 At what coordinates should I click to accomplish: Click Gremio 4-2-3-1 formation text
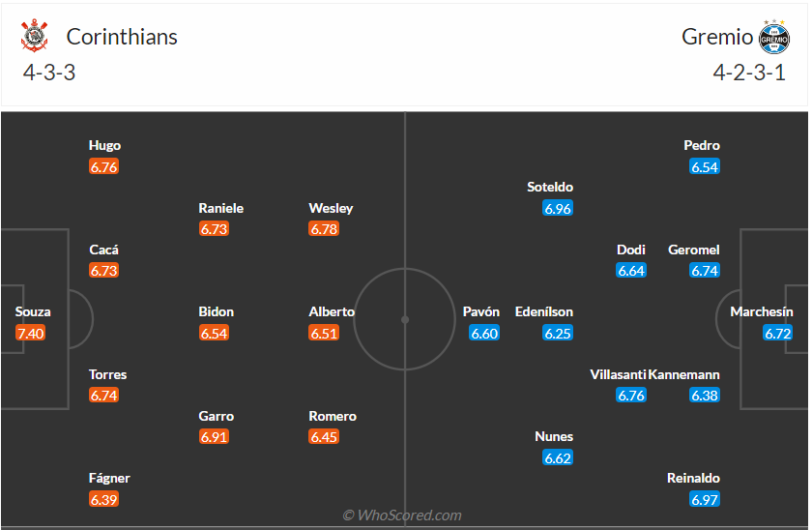pyautogui.click(x=749, y=74)
